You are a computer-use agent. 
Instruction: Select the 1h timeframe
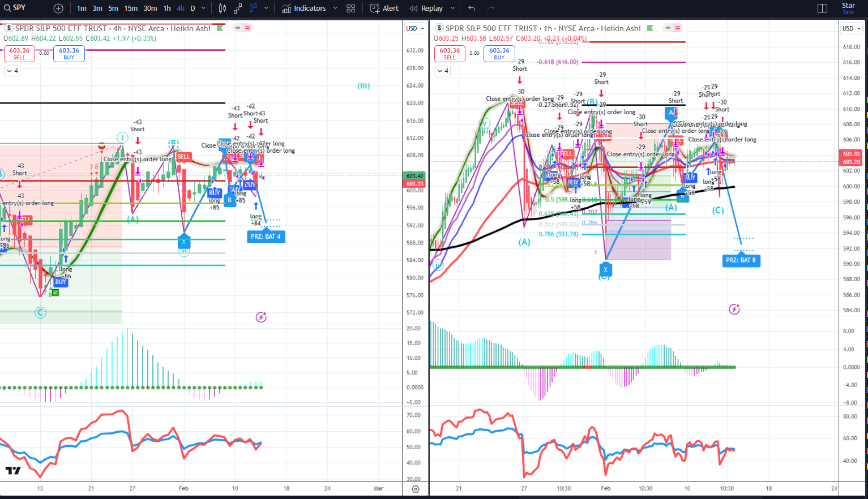coord(167,8)
